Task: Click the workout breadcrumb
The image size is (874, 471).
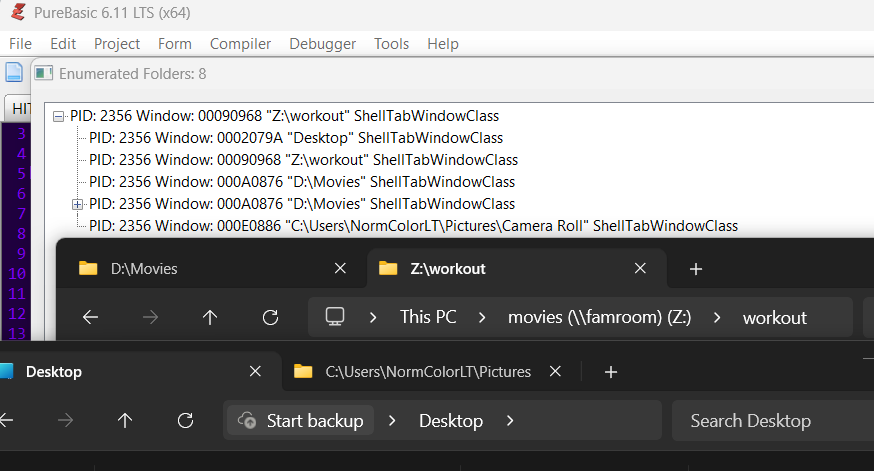Action: click(x=774, y=318)
